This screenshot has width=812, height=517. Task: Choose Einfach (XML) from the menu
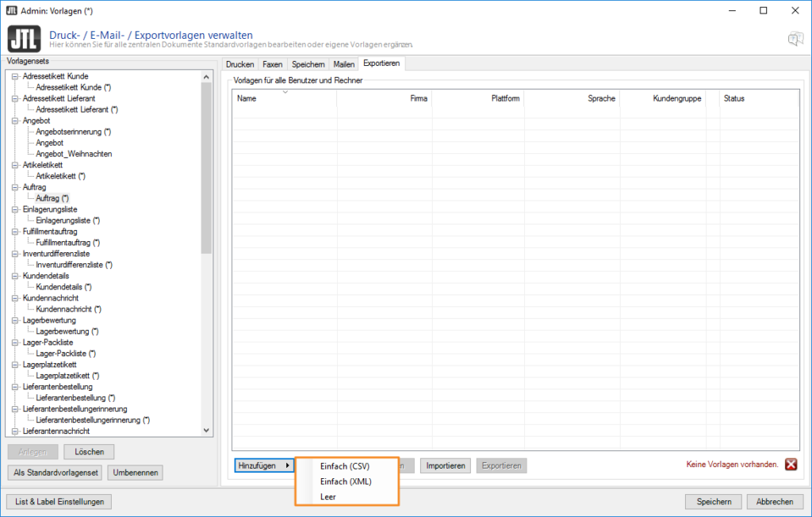coord(346,481)
